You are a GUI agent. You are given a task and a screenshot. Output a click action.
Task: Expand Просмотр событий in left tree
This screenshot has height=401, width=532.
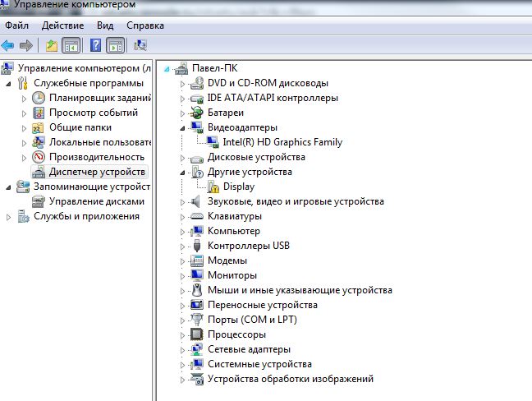(x=24, y=113)
